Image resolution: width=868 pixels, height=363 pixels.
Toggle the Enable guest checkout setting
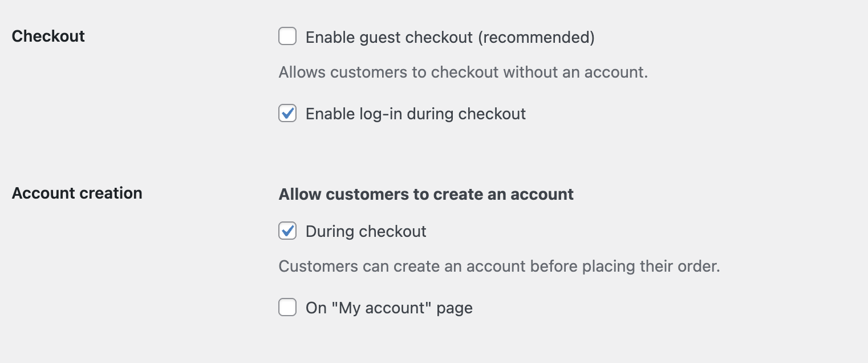pyautogui.click(x=287, y=36)
